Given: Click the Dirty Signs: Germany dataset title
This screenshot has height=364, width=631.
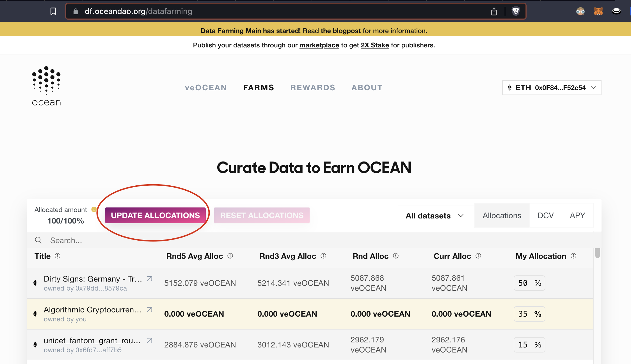Looking at the screenshot, I should click(x=93, y=279).
